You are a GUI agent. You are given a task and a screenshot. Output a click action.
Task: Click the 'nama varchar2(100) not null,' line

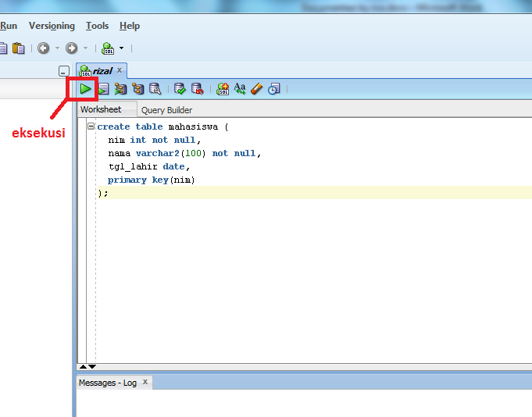(x=184, y=153)
